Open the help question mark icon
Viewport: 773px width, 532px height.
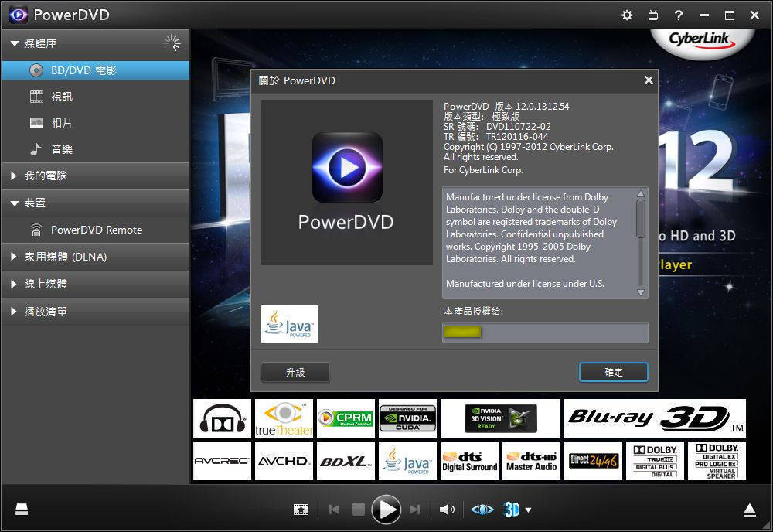click(679, 15)
